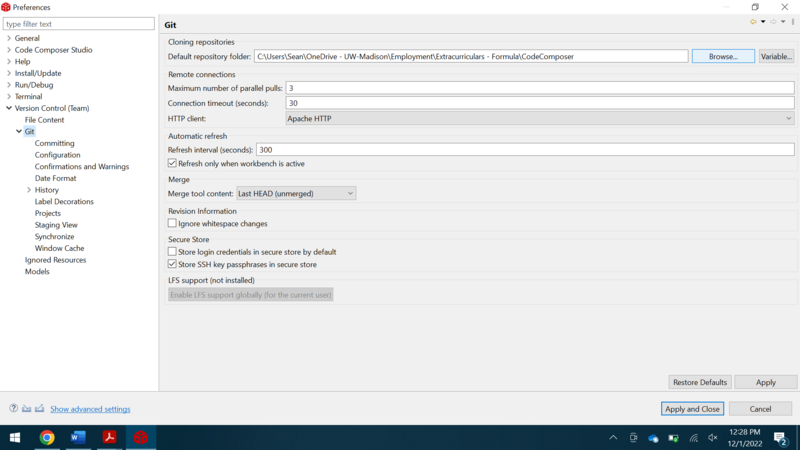The image size is (800, 450).
Task: Uncheck Store SSH key passphrases in secure store
Action: (172, 264)
